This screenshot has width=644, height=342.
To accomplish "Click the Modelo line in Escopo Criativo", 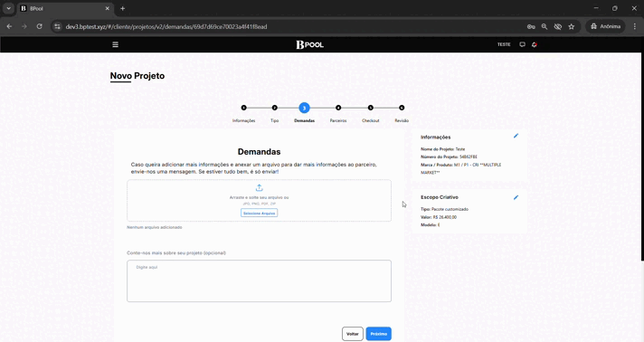I will click(x=430, y=225).
